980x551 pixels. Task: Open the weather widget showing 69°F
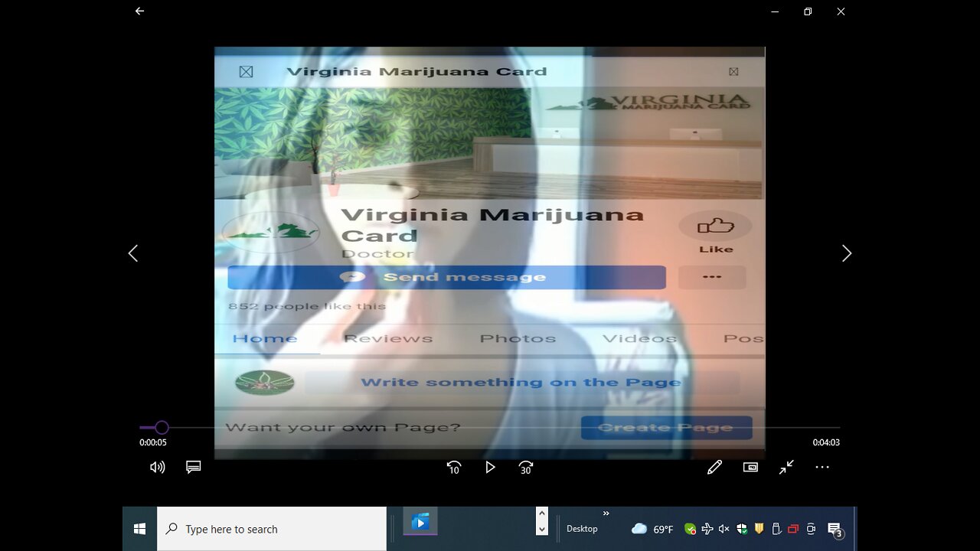click(x=652, y=529)
